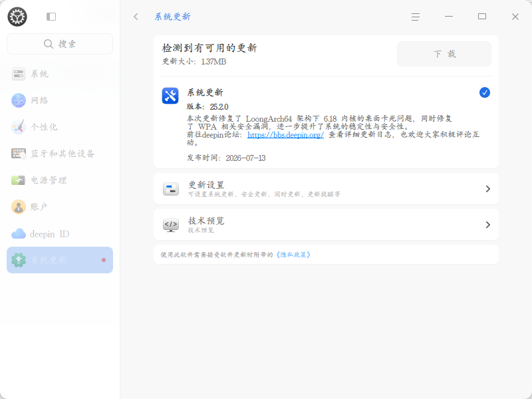Uncheck the 系统更新 blue checkmark
The width and height of the screenshot is (532, 399).
pyautogui.click(x=485, y=92)
